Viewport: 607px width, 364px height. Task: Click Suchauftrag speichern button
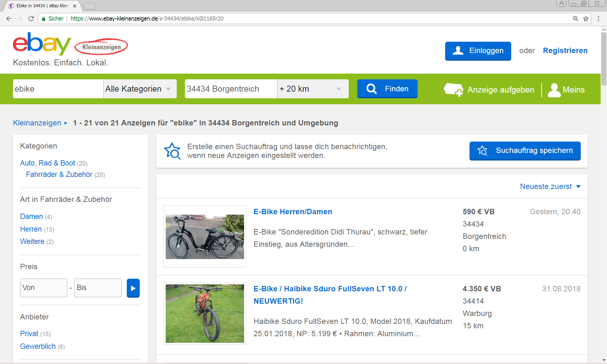525,151
